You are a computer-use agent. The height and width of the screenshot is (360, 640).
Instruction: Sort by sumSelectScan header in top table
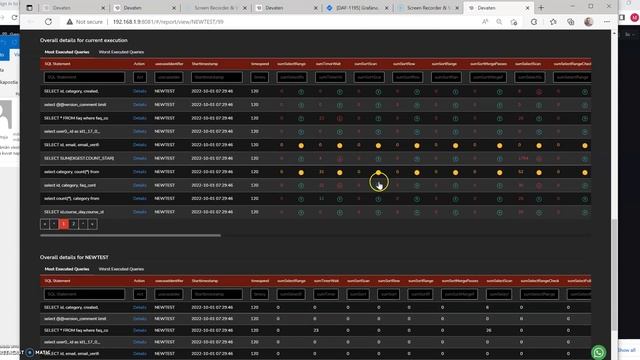(x=529, y=64)
